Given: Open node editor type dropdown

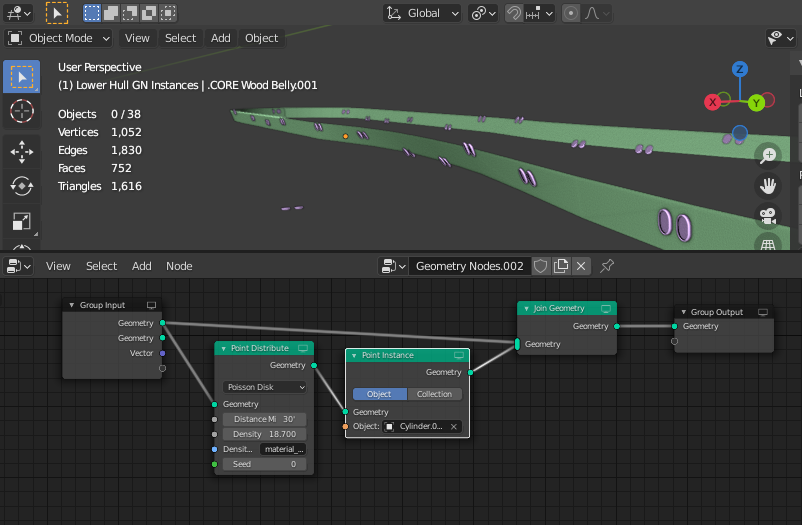Looking at the screenshot, I should [x=18, y=266].
